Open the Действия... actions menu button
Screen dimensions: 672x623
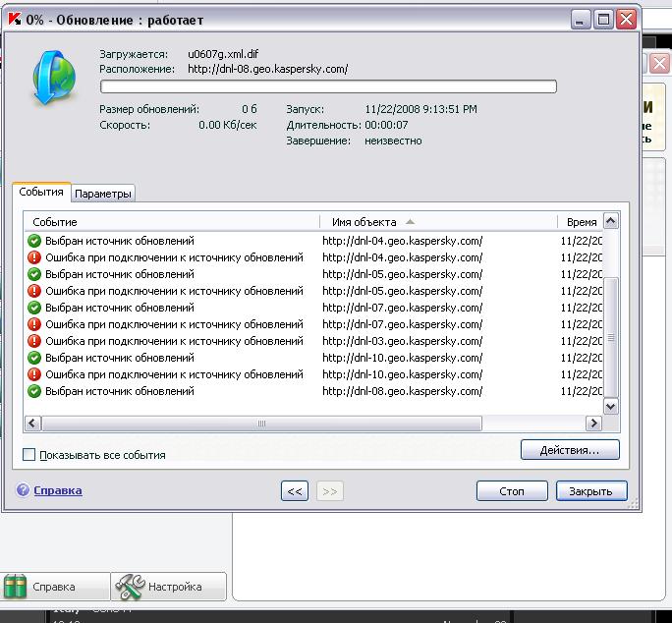[x=570, y=450]
